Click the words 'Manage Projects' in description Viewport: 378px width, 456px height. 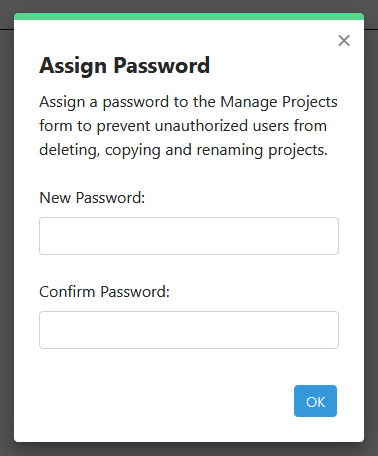tap(279, 102)
